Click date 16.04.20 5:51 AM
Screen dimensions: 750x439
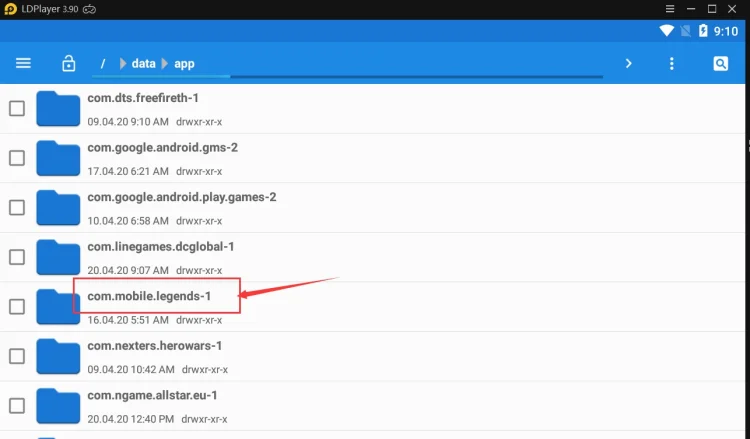pos(128,320)
